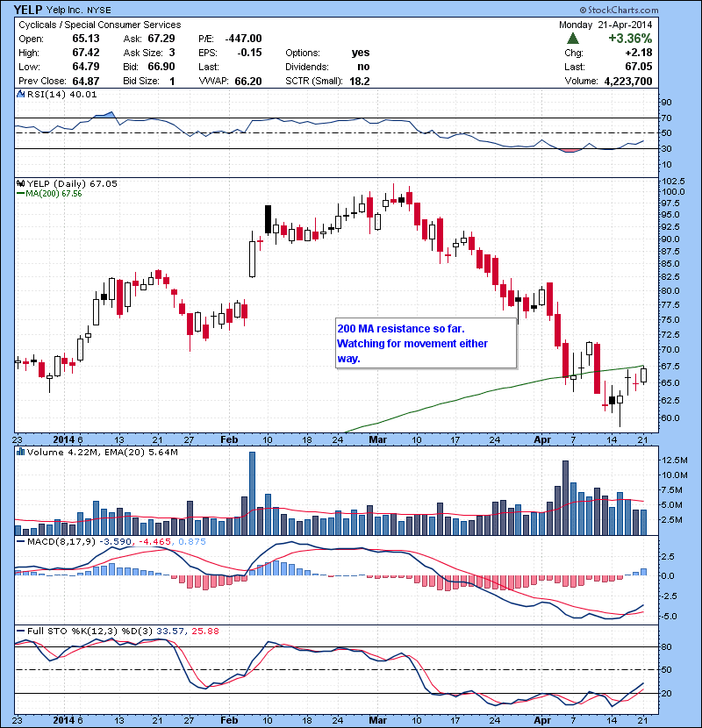The width and height of the screenshot is (702, 728).
Task: Click the Open value 65.13
Action: coord(85,39)
